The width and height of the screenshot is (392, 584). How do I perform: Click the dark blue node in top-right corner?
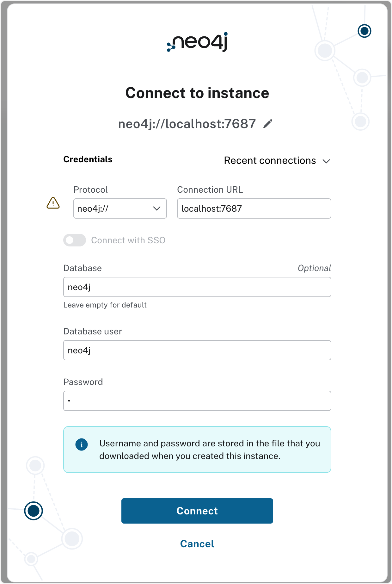click(x=364, y=31)
